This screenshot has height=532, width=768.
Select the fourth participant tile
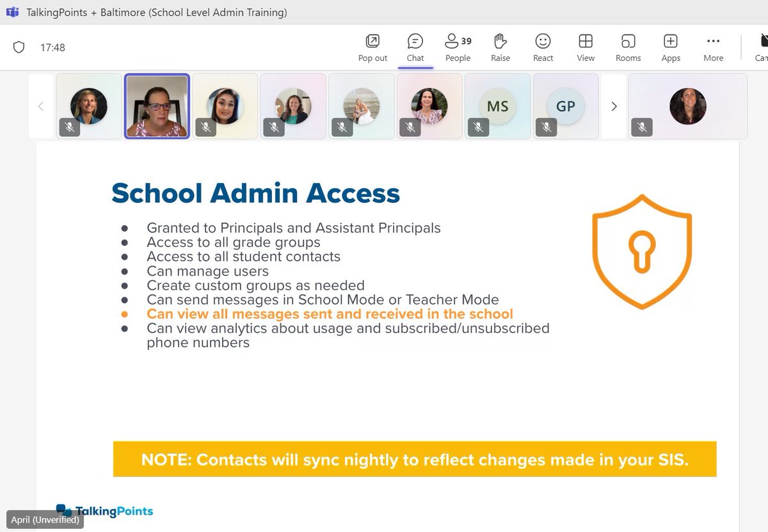293,106
